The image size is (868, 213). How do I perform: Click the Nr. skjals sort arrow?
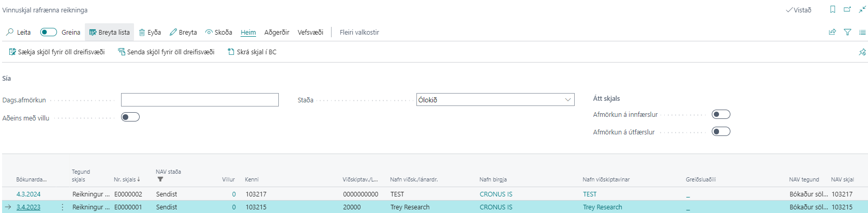[139, 179]
